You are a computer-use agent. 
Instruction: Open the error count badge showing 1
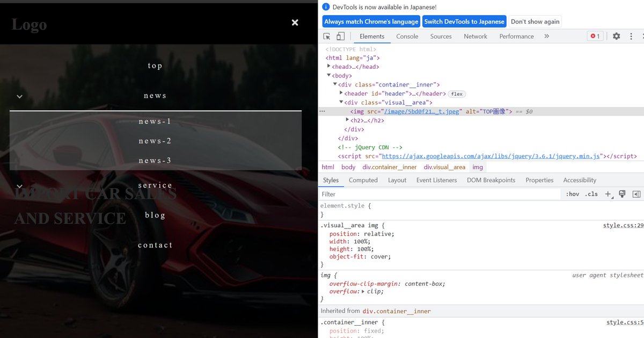[595, 37]
